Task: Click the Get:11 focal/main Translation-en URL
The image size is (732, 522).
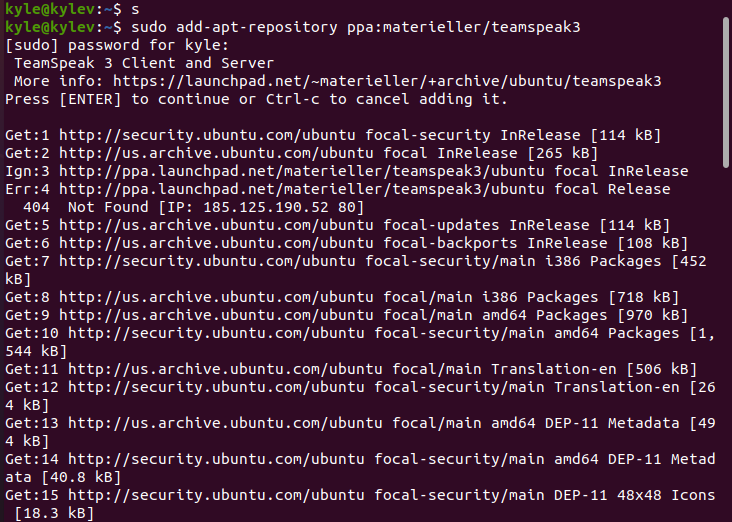Action: click(225, 370)
